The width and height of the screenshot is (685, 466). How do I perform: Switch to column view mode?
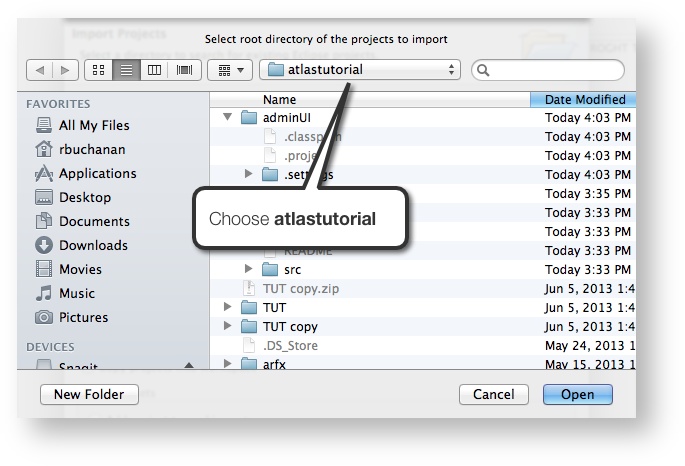pyautogui.click(x=155, y=70)
